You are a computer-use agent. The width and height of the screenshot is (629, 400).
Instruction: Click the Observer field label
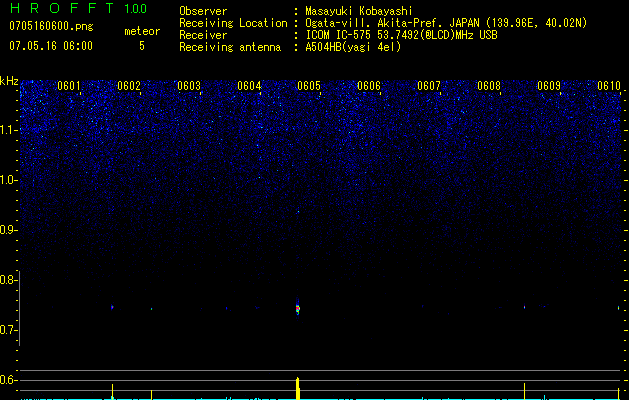click(x=203, y=11)
